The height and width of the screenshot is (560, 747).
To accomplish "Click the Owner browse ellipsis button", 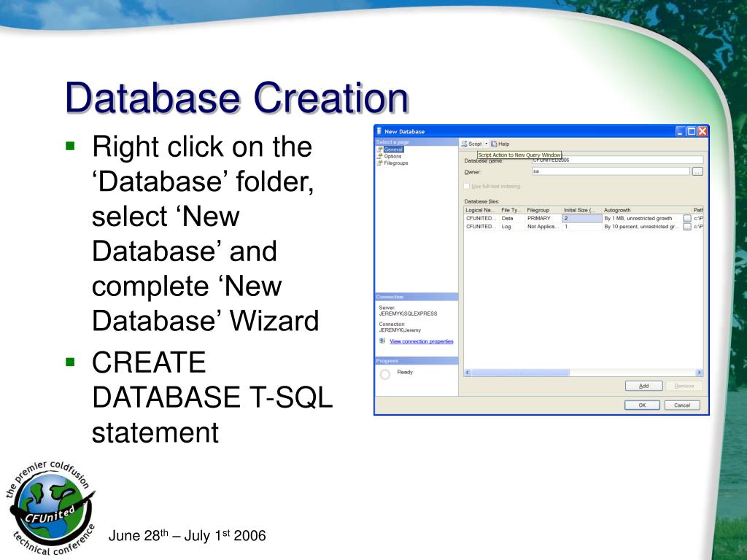I will (697, 171).
